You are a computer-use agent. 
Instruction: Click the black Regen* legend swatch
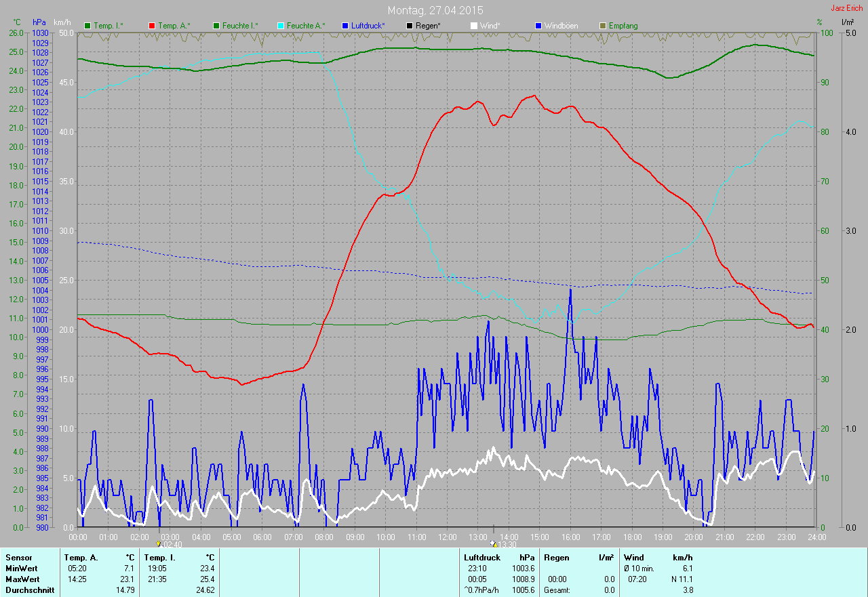click(410, 26)
